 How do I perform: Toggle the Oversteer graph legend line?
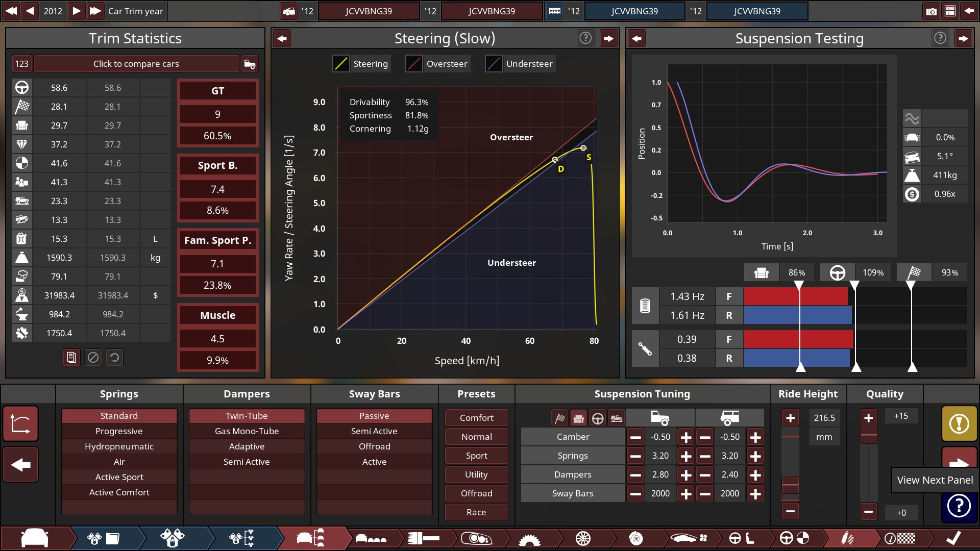[x=414, y=64]
